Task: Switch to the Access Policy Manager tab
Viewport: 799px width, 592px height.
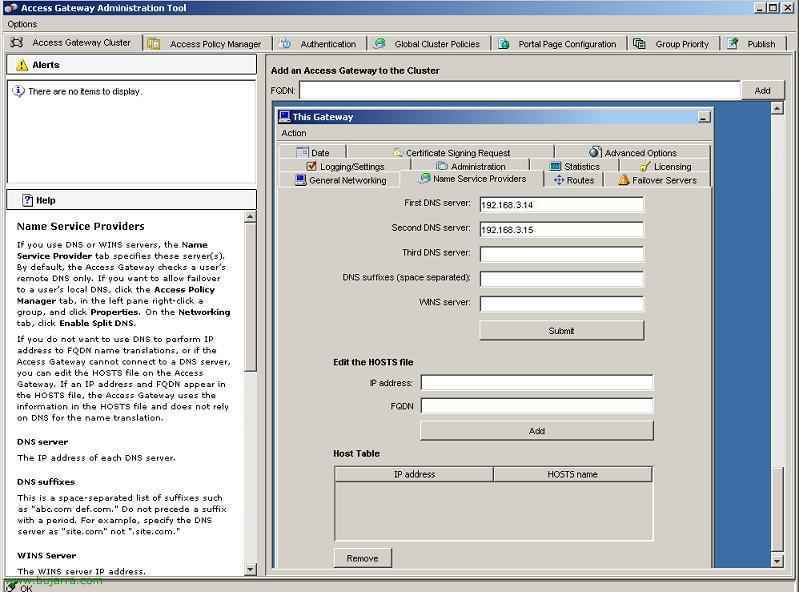Action: (x=208, y=44)
